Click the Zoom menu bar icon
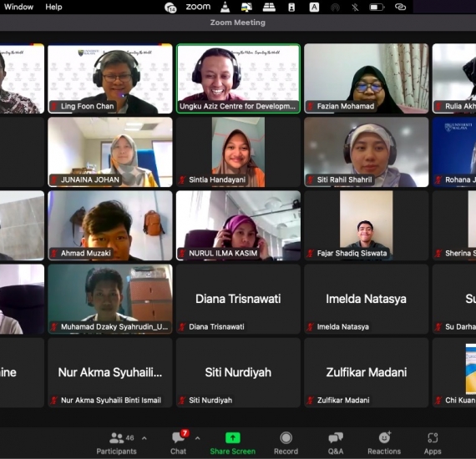 [x=198, y=7]
